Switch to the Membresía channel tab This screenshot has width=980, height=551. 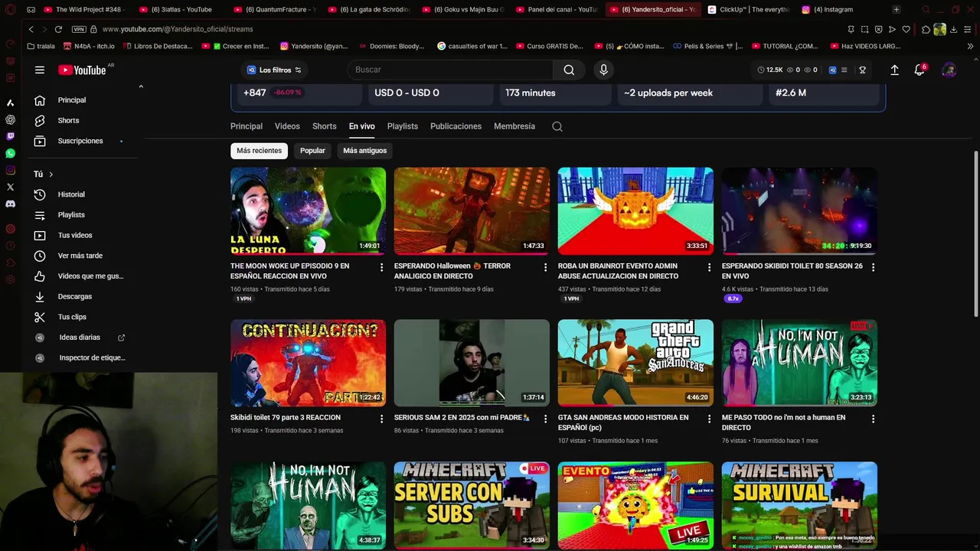point(514,126)
